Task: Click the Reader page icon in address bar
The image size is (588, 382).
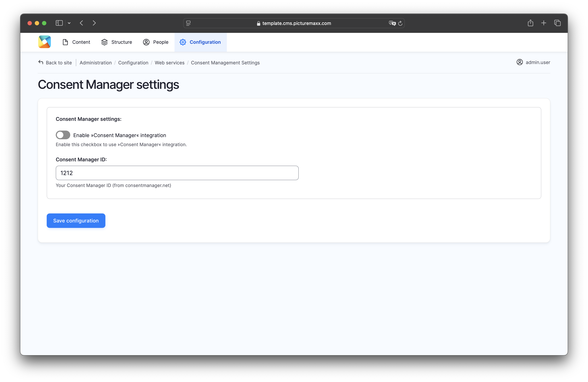Action: point(188,23)
